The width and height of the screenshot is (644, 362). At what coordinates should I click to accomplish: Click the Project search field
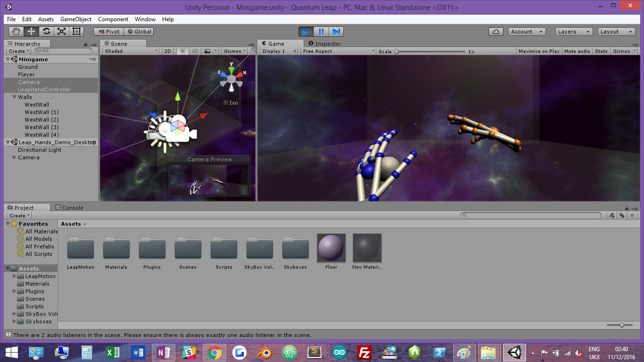[x=531, y=215]
